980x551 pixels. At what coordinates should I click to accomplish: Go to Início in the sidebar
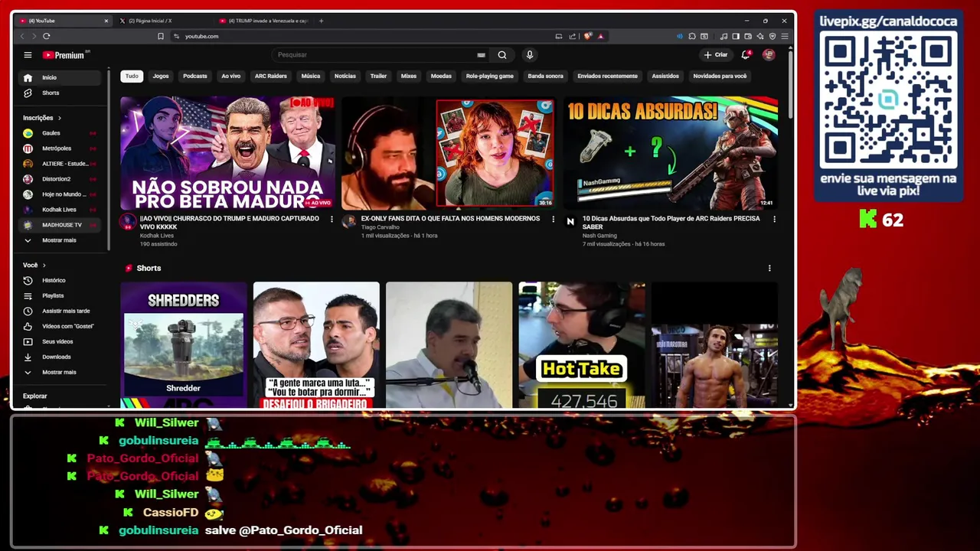[60, 77]
